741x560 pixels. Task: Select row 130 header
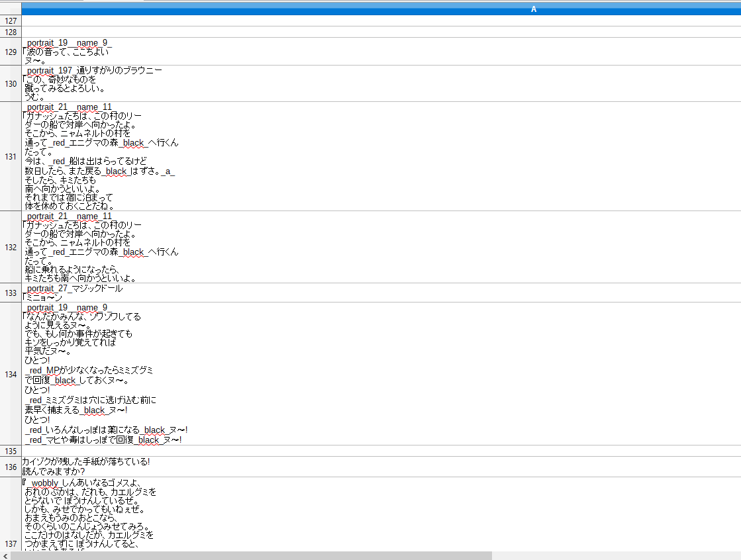point(11,84)
